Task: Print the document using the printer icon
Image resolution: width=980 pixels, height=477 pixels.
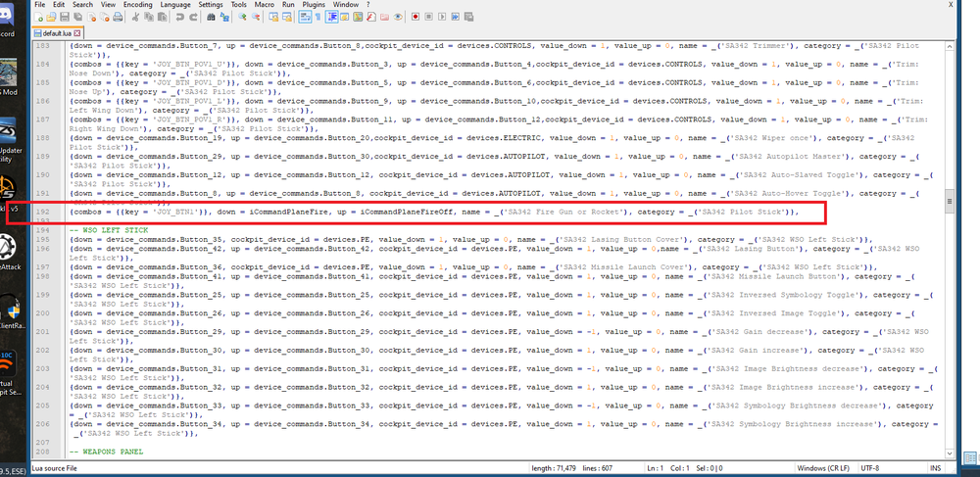Action: click(x=118, y=18)
